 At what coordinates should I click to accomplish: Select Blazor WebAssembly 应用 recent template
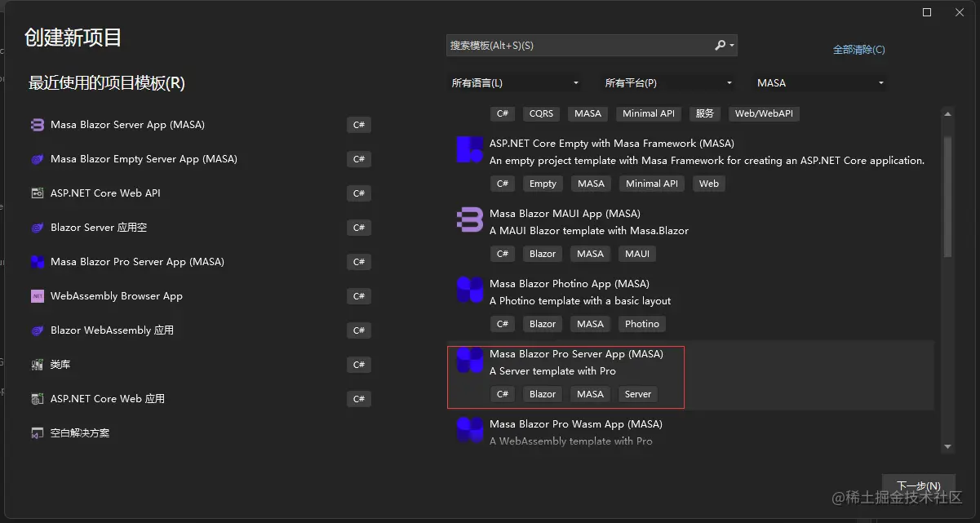(x=112, y=330)
